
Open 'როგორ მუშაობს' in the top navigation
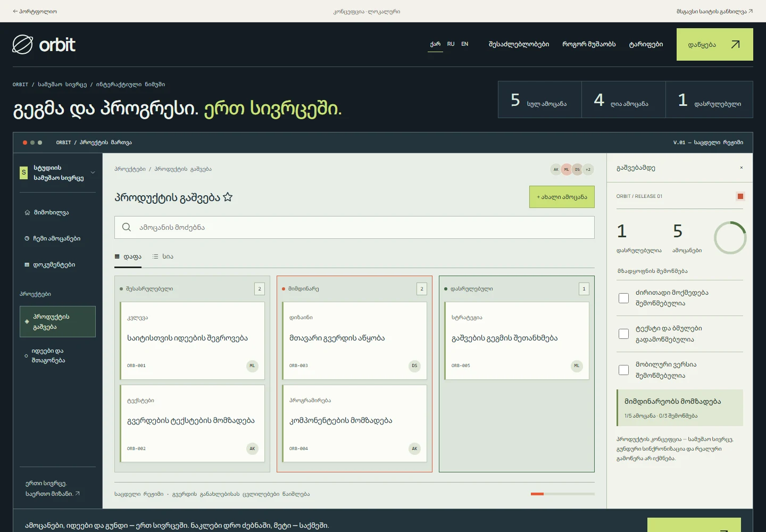coord(589,44)
